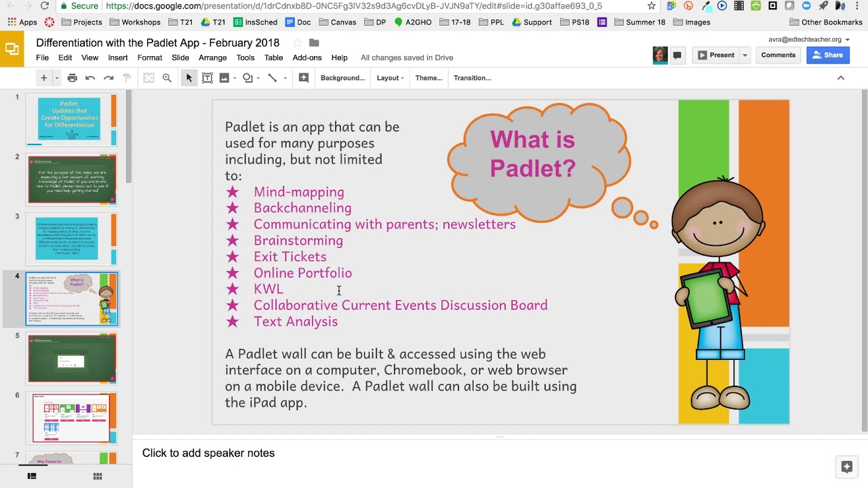
Task: Click the Chrome Apps bookmark
Action: 22,22
